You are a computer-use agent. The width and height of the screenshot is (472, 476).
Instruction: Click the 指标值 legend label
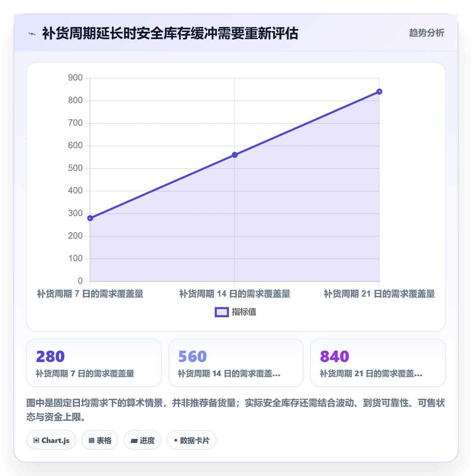[x=244, y=312]
